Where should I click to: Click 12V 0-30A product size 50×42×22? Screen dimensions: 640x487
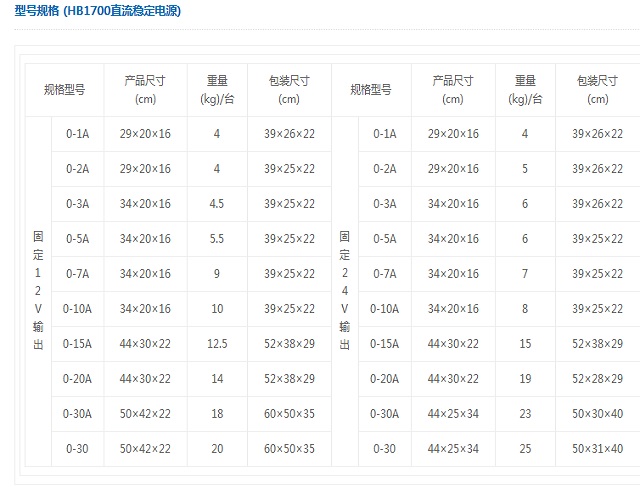[145, 414]
